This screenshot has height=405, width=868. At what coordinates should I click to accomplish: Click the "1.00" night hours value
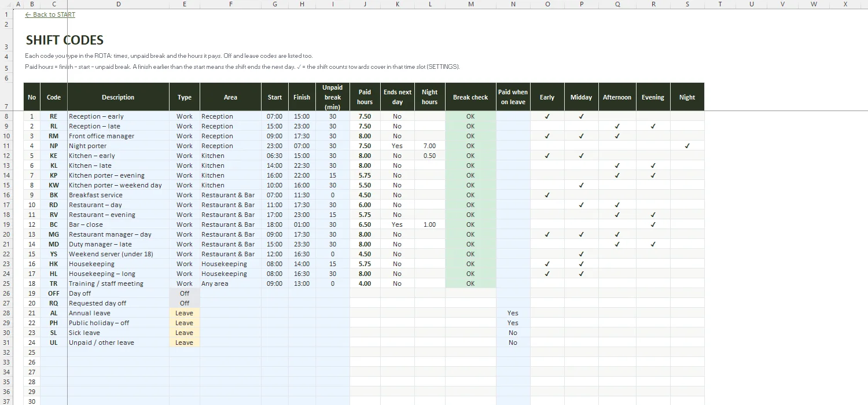coord(430,224)
